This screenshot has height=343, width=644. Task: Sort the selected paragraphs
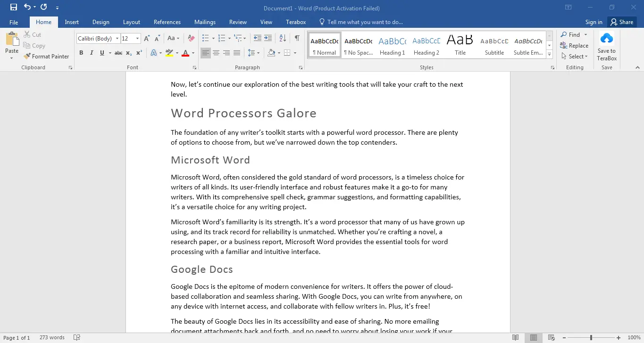(283, 39)
